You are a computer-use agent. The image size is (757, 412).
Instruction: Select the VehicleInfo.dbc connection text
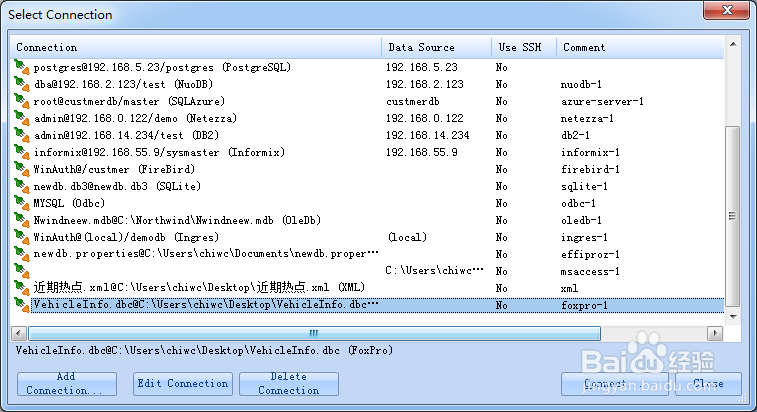pyautogui.click(x=206, y=305)
